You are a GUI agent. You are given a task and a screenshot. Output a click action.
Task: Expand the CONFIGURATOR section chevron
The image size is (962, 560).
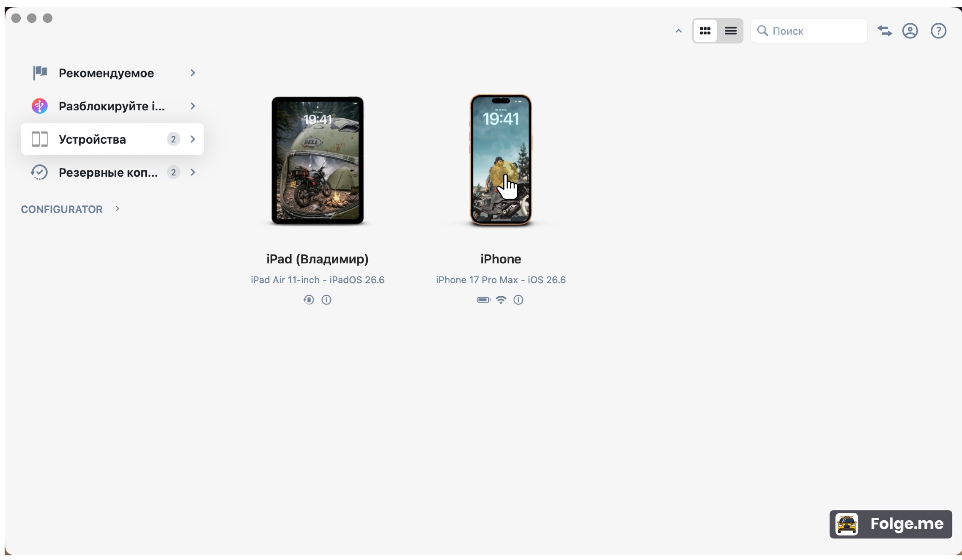118,208
